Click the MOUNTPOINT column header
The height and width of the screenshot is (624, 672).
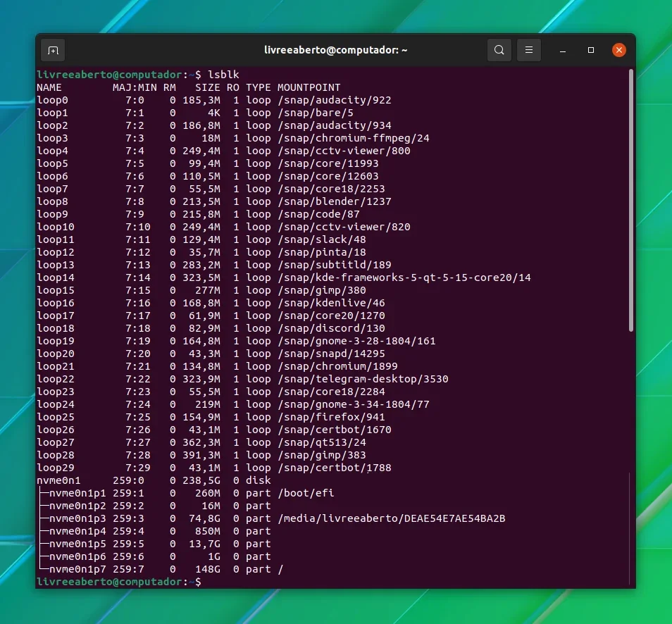[309, 87]
